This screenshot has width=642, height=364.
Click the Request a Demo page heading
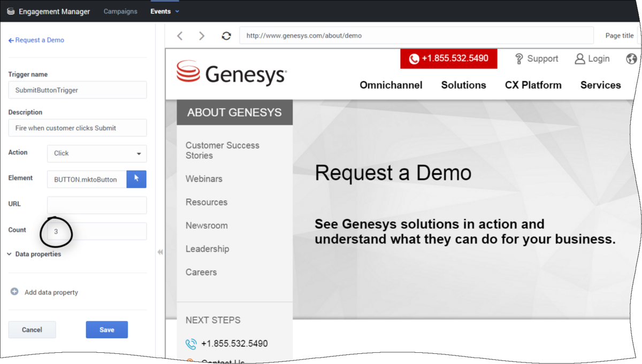393,173
